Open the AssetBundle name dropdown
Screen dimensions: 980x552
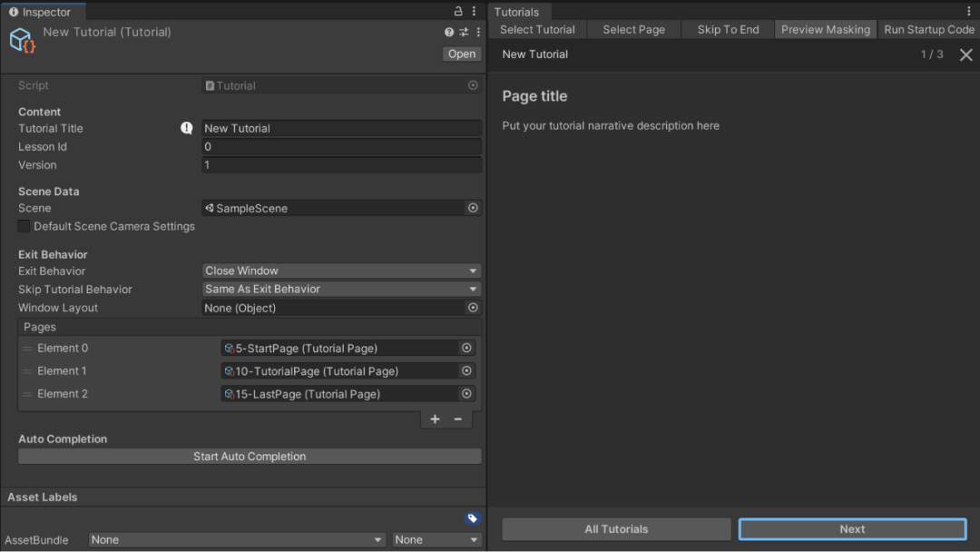click(x=237, y=539)
